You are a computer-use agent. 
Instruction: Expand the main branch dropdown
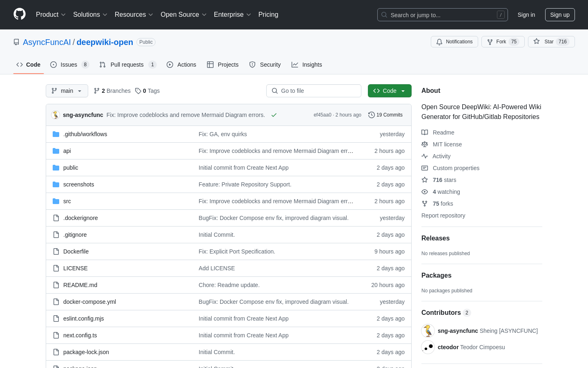tap(67, 91)
